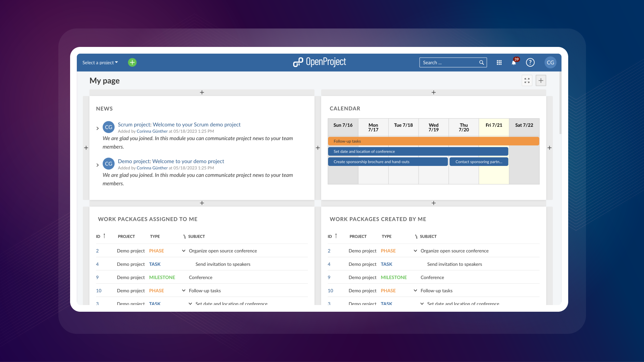Open the help center icon
Screen dimensions: 644x362
coord(530,62)
